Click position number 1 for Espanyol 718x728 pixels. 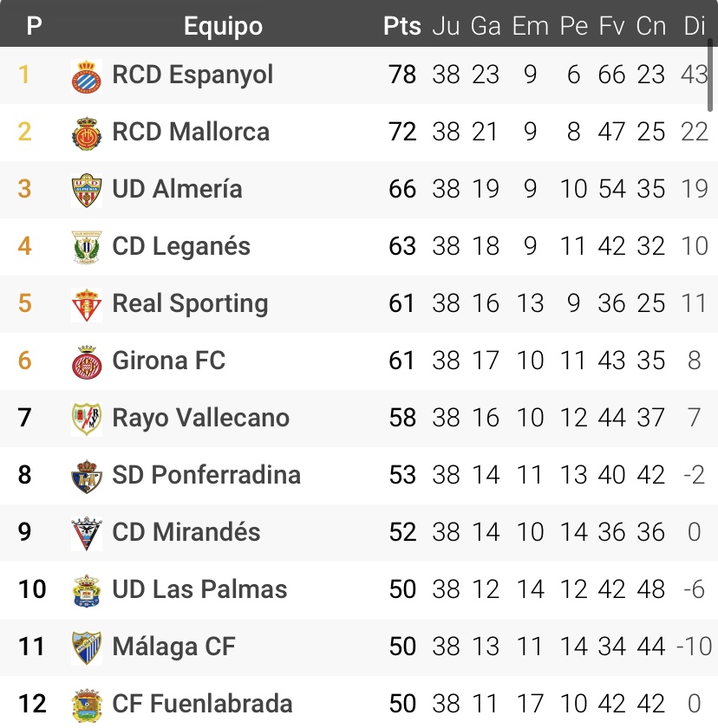[x=23, y=75]
